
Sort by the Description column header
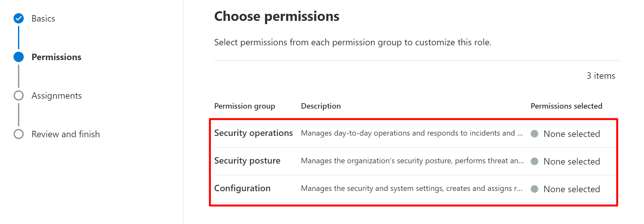click(321, 106)
